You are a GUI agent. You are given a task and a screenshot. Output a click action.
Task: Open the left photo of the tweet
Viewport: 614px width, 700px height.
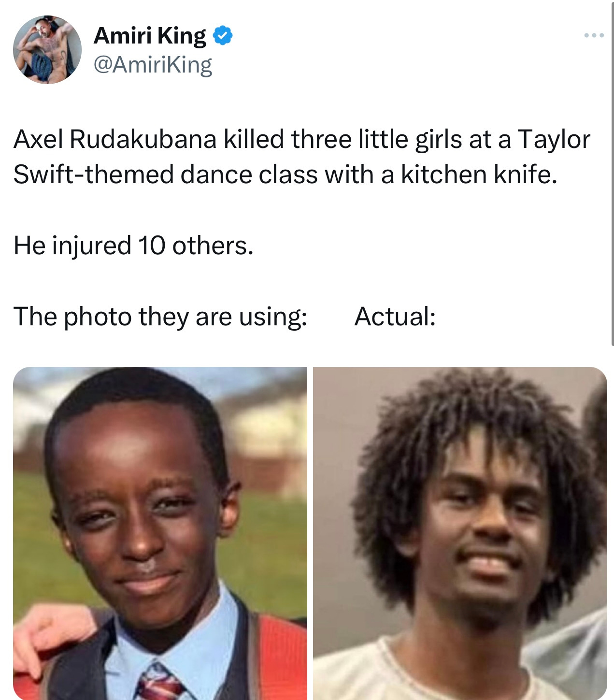click(x=160, y=533)
